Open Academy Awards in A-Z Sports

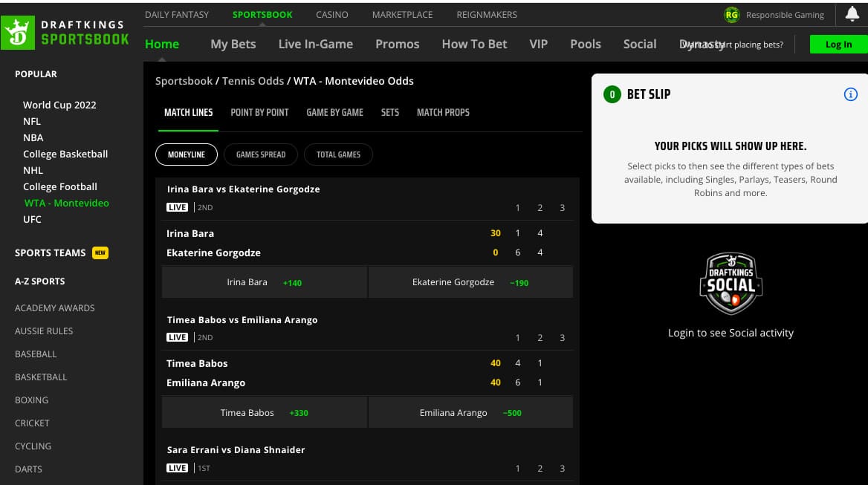click(55, 308)
